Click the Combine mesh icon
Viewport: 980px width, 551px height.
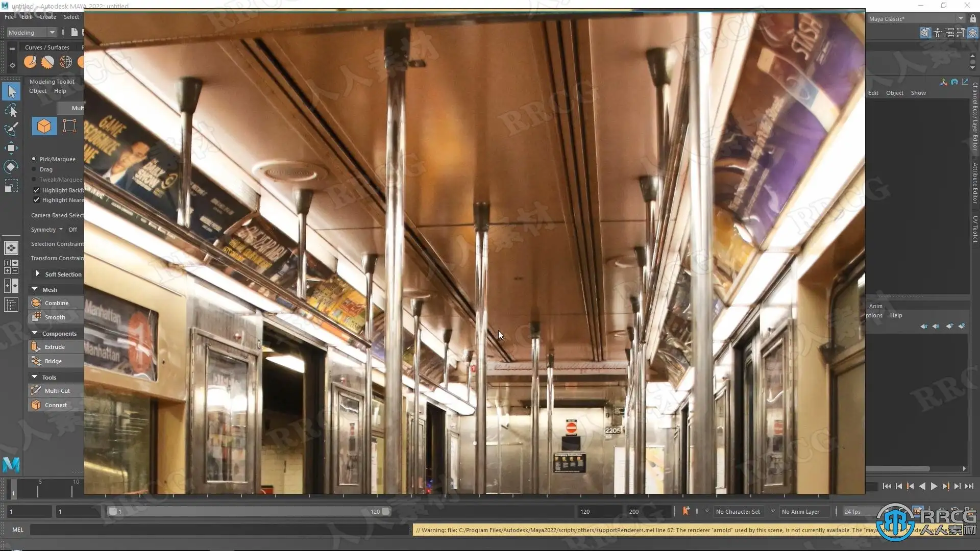(x=36, y=303)
